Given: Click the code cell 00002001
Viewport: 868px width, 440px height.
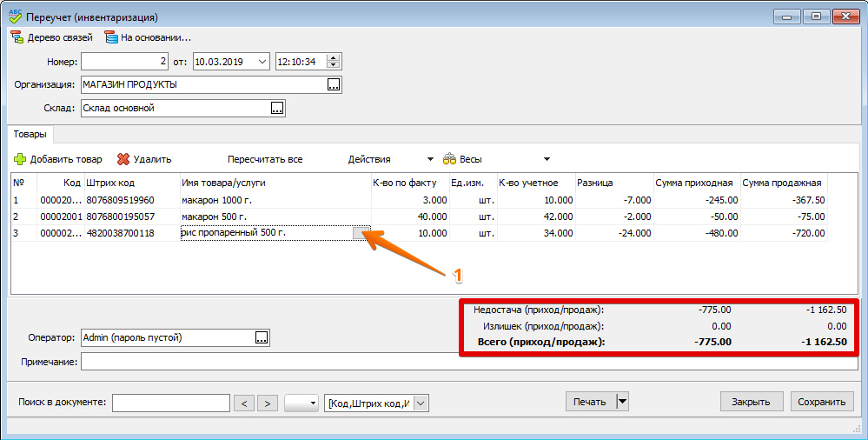Looking at the screenshot, I should [61, 217].
